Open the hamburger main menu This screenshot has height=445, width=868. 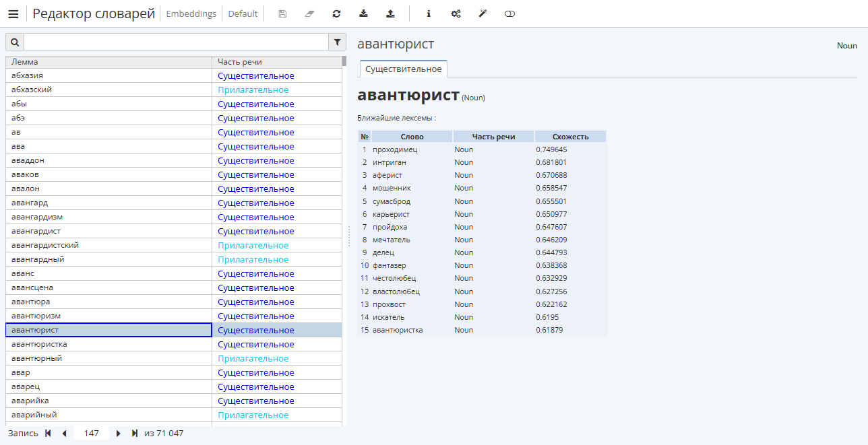click(x=13, y=13)
